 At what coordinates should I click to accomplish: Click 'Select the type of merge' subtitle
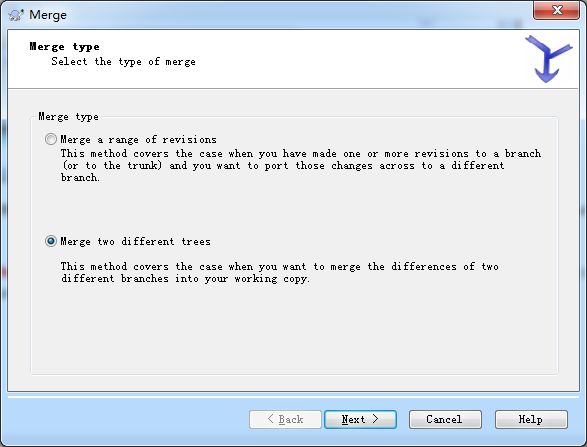(x=123, y=62)
